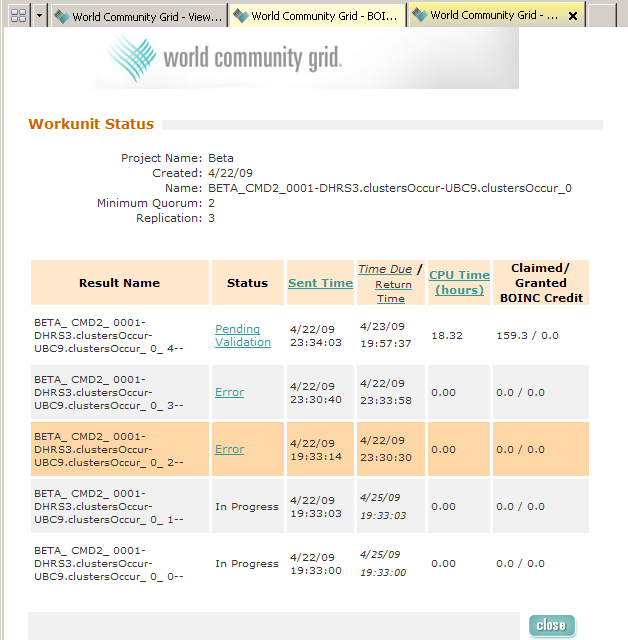Sort by the Sent Time column
Image resolution: width=628 pixels, height=640 pixels.
[x=320, y=283]
